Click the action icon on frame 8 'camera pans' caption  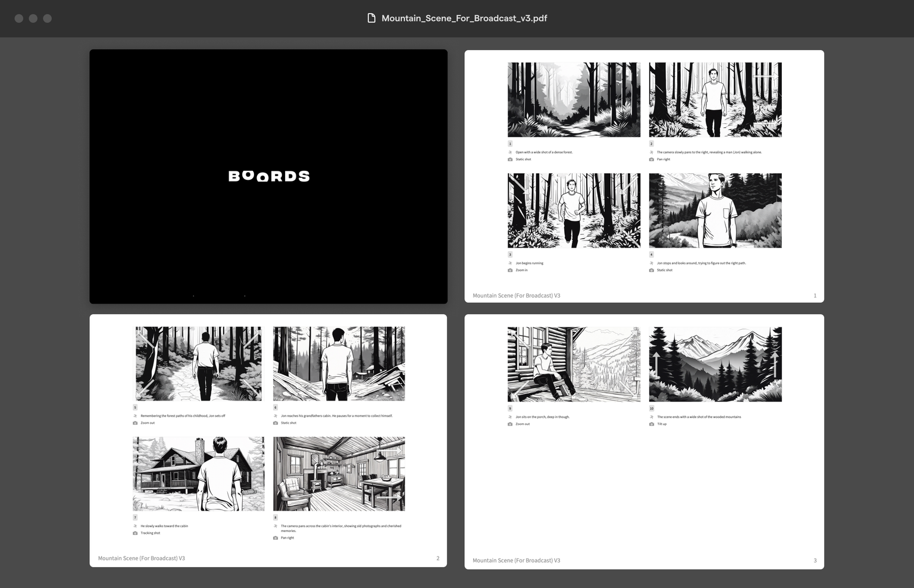275,526
